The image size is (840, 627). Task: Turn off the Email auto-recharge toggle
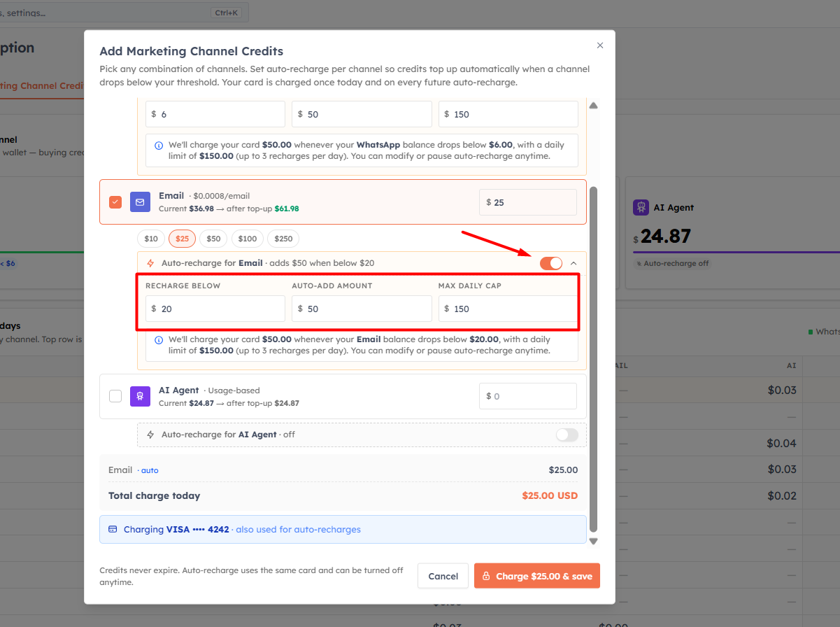[x=551, y=263]
